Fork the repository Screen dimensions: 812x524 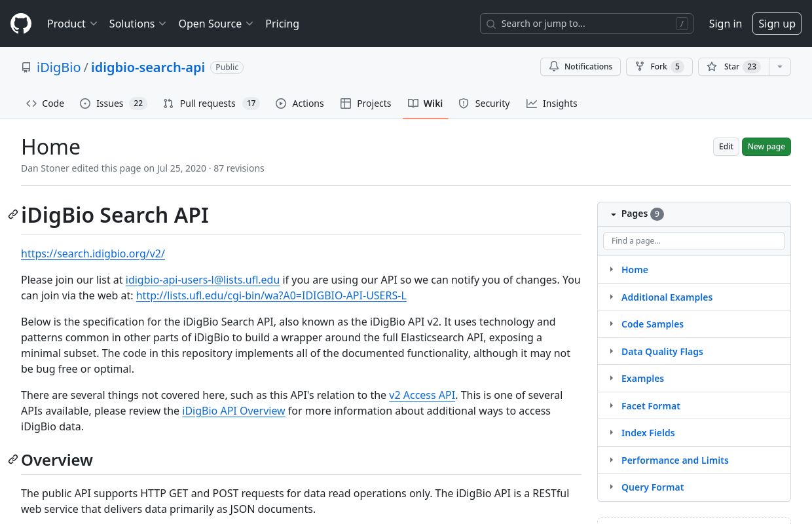(659, 67)
